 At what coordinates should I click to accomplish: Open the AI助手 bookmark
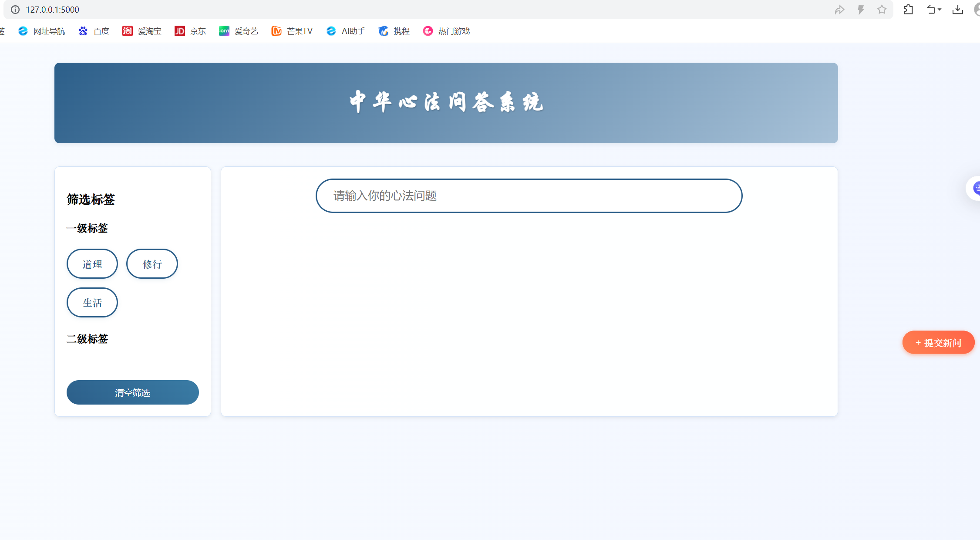click(x=346, y=31)
